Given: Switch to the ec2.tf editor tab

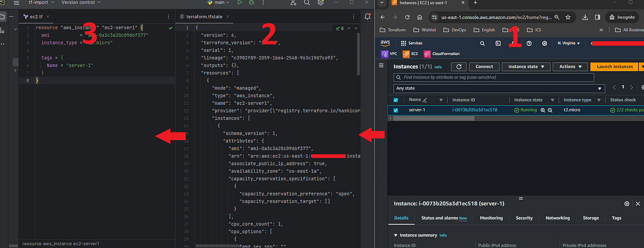Looking at the screenshot, I should click(36, 17).
